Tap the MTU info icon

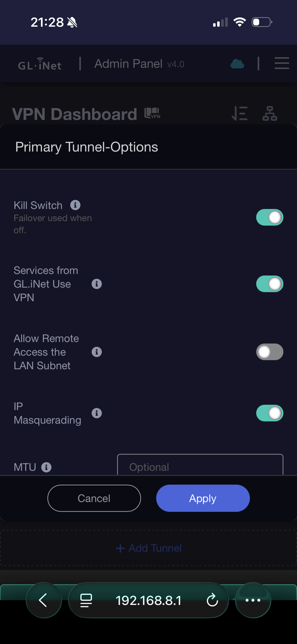point(46,467)
